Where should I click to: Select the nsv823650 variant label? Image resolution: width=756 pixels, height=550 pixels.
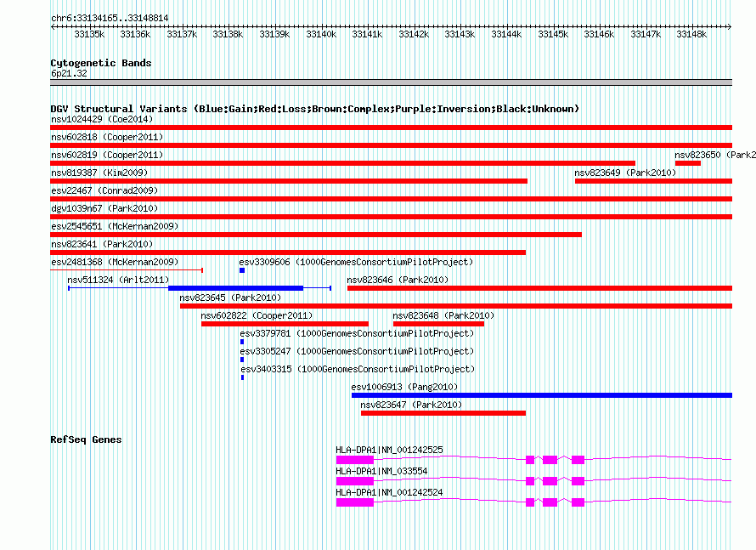715,155
